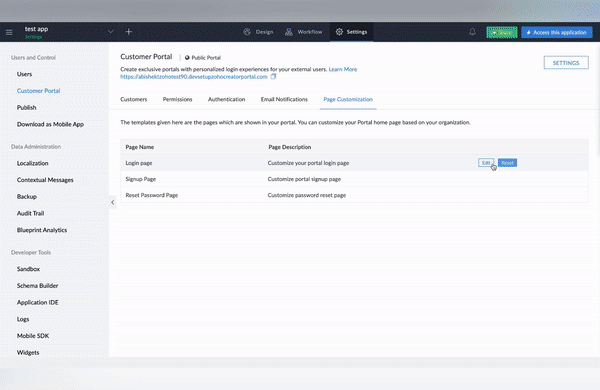Click Reset for the Login page
The image size is (600, 390).
pyautogui.click(x=507, y=163)
